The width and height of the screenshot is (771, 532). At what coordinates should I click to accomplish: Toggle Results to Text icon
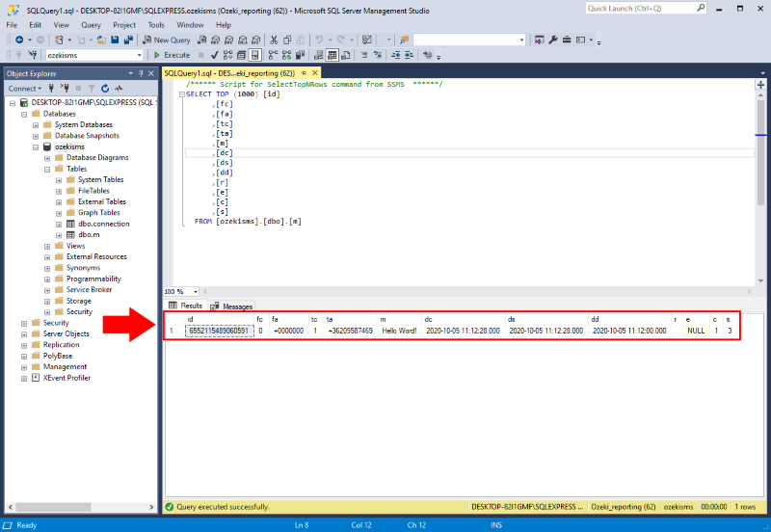(319, 55)
